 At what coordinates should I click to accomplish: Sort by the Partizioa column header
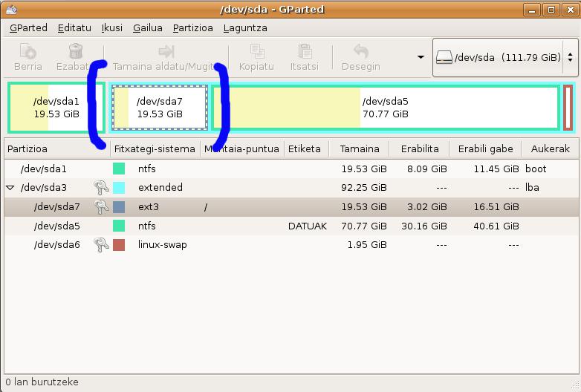pos(57,148)
